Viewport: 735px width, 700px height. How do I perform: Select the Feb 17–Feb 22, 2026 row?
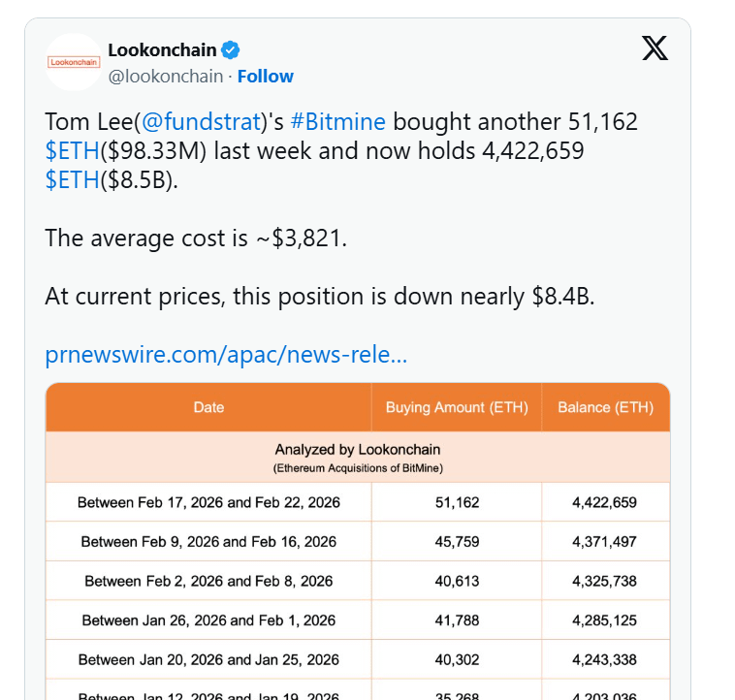[x=208, y=503]
